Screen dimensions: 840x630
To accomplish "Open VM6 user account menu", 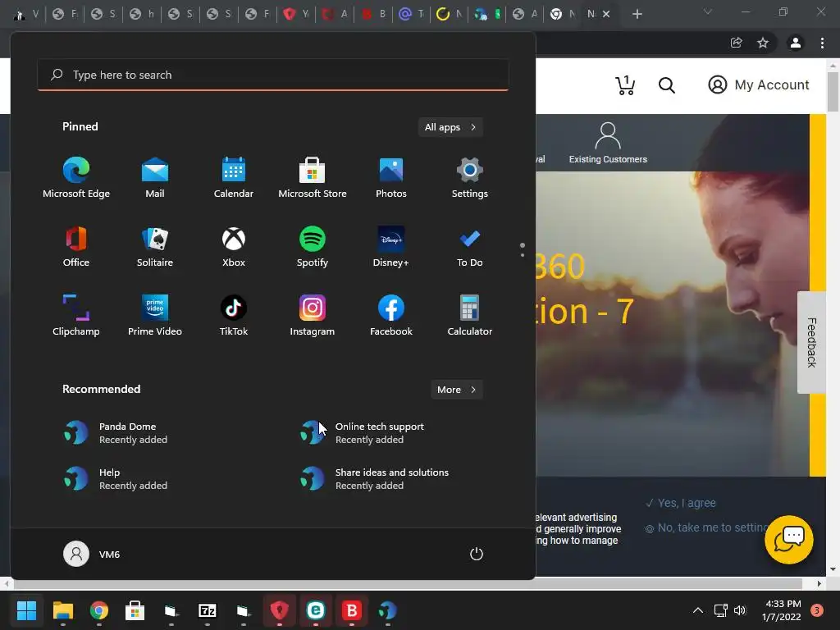I will [92, 554].
